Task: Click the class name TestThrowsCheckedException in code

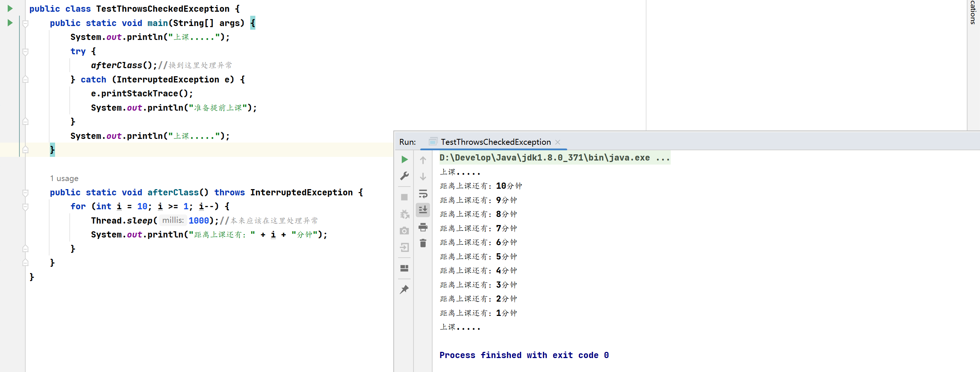Action: pos(163,9)
